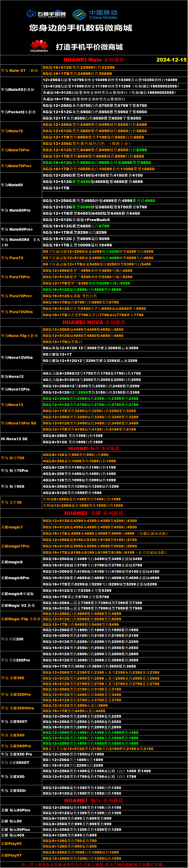188x868 pixels.
Task: Select the headline 您身边的手机数码微商城
Action: pos(81,28)
